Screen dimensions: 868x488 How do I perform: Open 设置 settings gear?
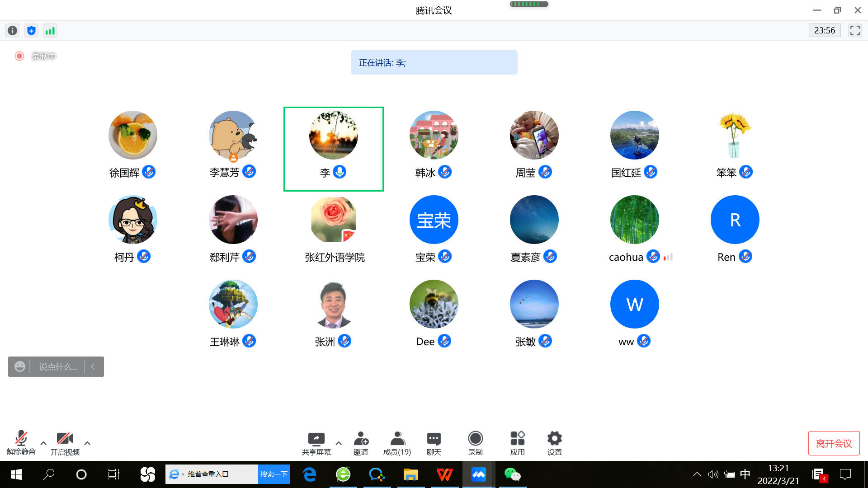(555, 443)
